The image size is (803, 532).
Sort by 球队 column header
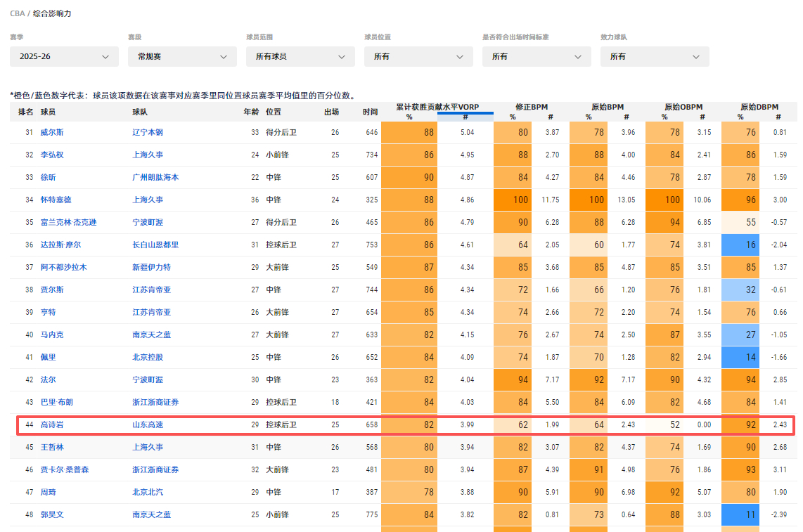point(140,112)
